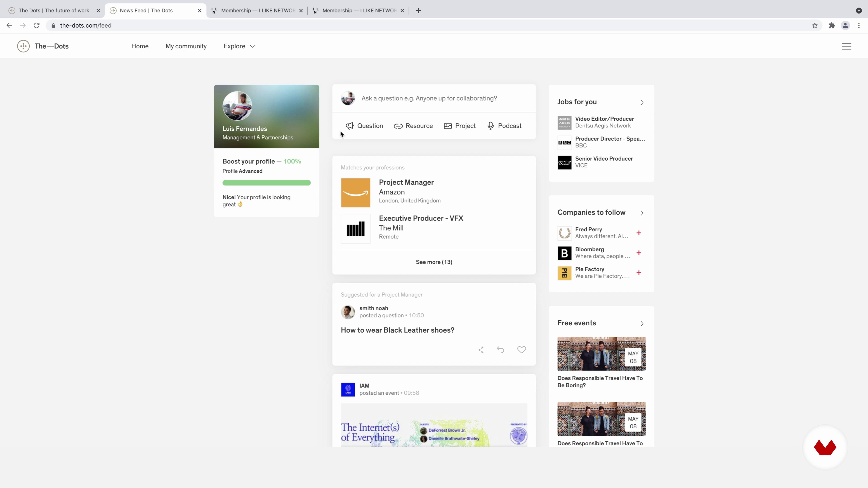Click the IAM avatar logo
868x488 pixels.
click(x=348, y=390)
